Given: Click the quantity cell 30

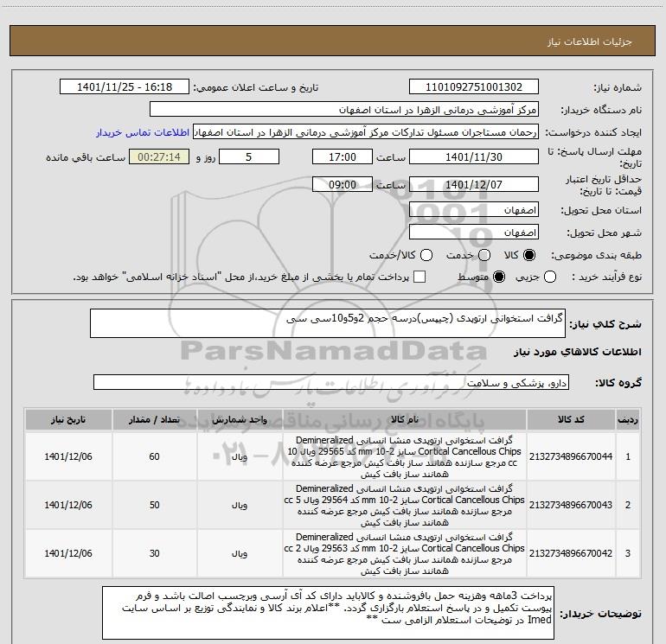Looking at the screenshot, I should (x=155, y=553).
